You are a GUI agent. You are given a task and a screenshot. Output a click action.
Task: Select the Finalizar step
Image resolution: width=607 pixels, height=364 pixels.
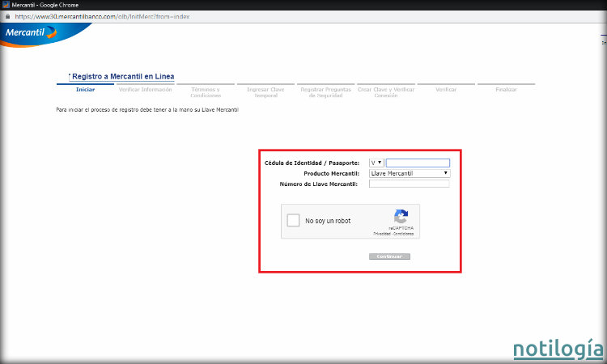pyautogui.click(x=506, y=89)
